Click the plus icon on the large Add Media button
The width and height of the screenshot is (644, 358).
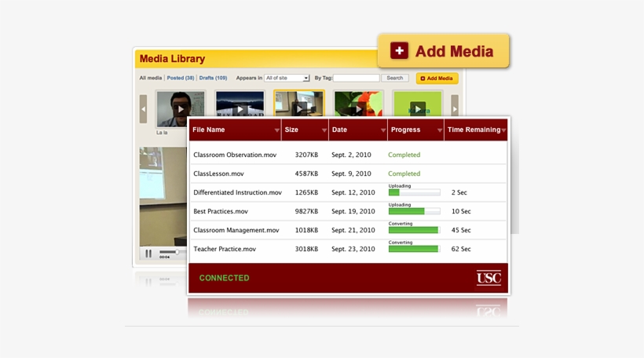coord(399,50)
